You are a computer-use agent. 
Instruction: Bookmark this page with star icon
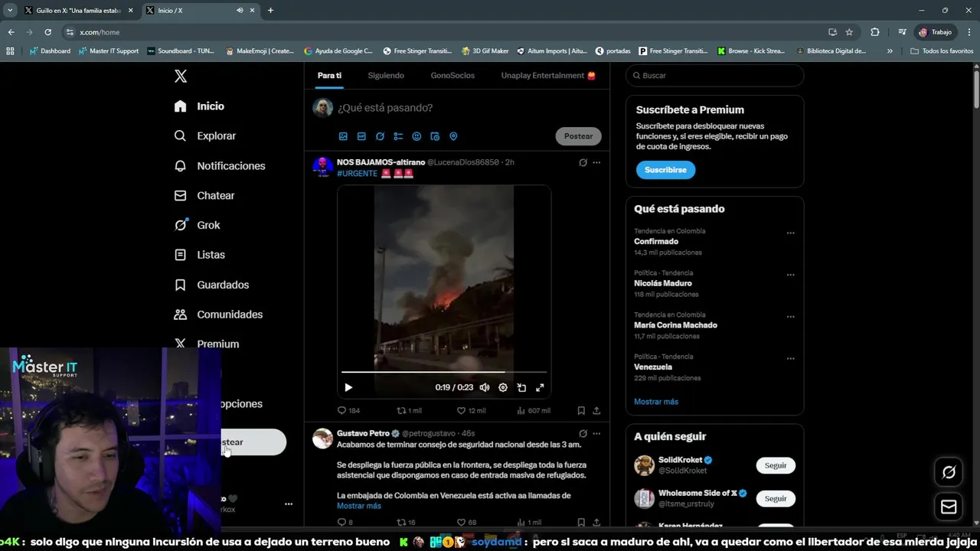(x=849, y=32)
